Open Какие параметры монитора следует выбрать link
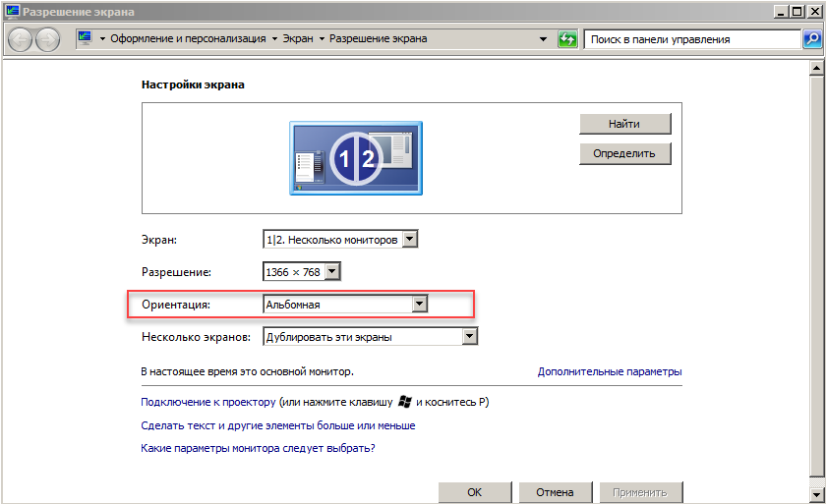This screenshot has width=826, height=504. pyautogui.click(x=258, y=448)
